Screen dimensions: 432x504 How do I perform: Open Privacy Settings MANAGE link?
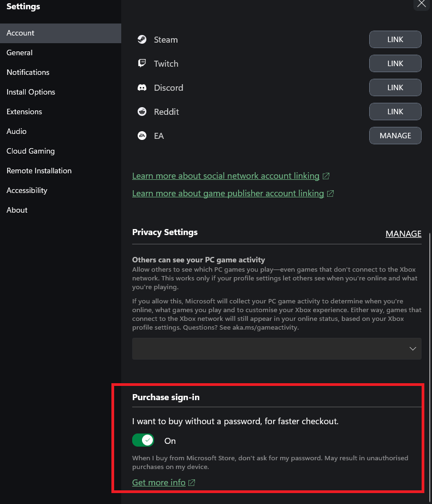(403, 234)
